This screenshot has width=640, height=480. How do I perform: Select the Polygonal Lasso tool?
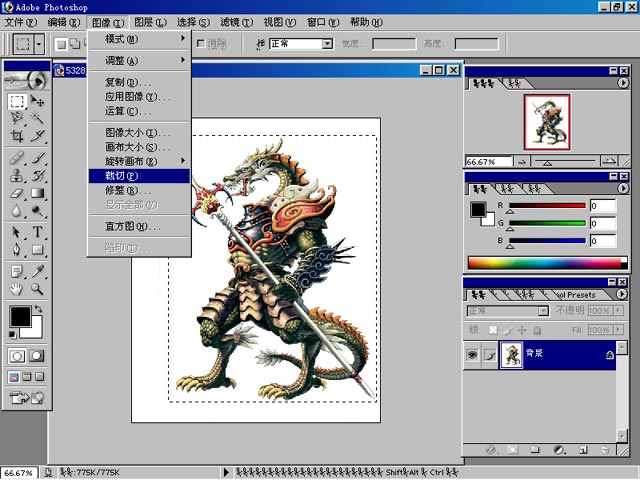[17, 118]
